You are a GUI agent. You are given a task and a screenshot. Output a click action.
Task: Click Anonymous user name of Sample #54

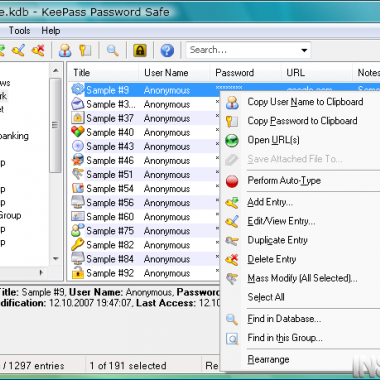pos(167,189)
